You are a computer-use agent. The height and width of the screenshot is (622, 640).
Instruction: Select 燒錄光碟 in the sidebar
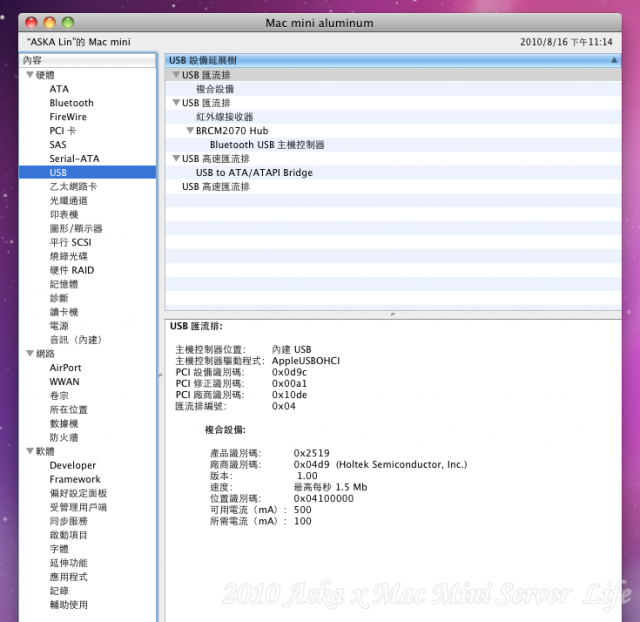[69, 256]
